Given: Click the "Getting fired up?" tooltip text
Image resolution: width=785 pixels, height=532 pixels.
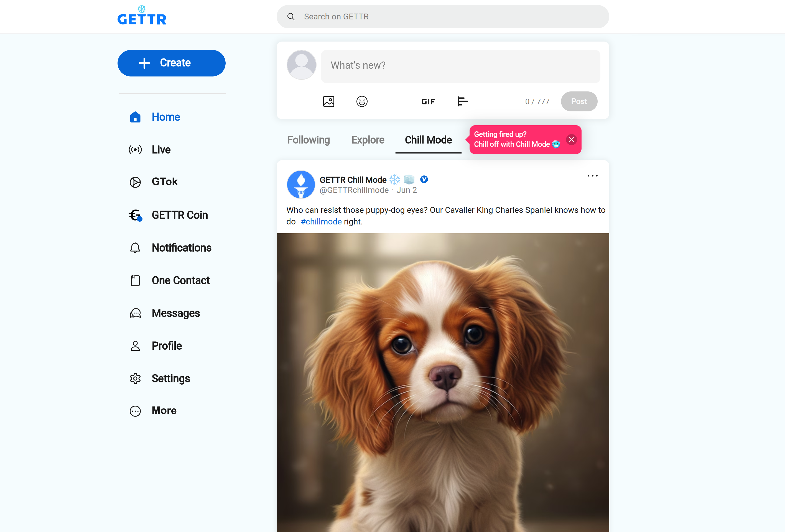Looking at the screenshot, I should coord(500,134).
